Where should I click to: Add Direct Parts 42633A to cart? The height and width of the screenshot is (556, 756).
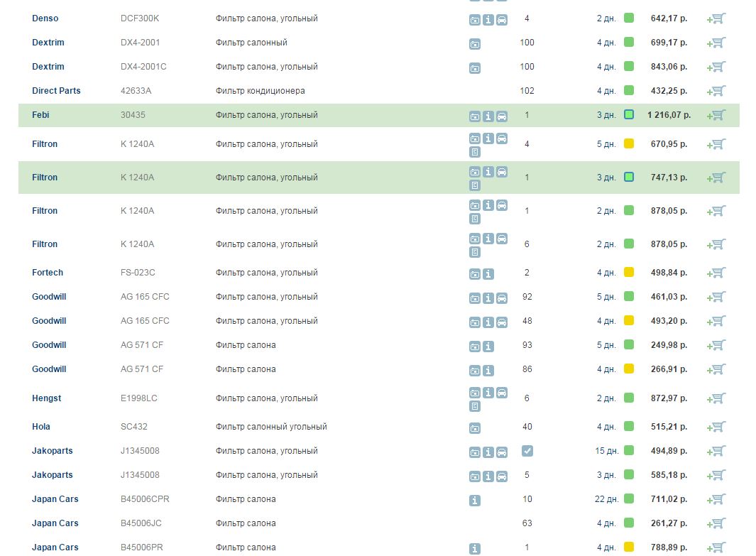tap(716, 91)
